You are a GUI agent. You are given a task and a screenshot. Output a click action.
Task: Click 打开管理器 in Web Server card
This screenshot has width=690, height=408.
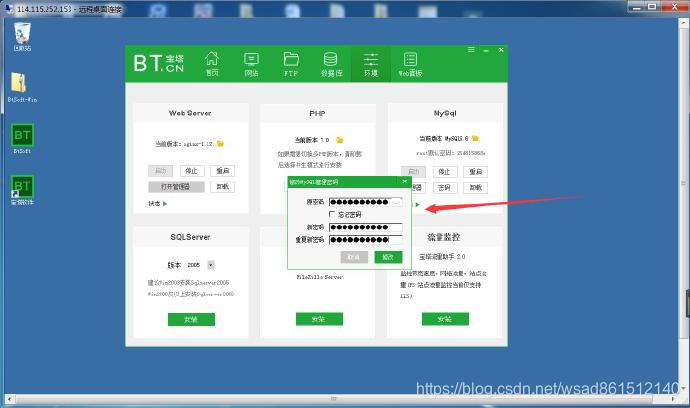click(176, 187)
